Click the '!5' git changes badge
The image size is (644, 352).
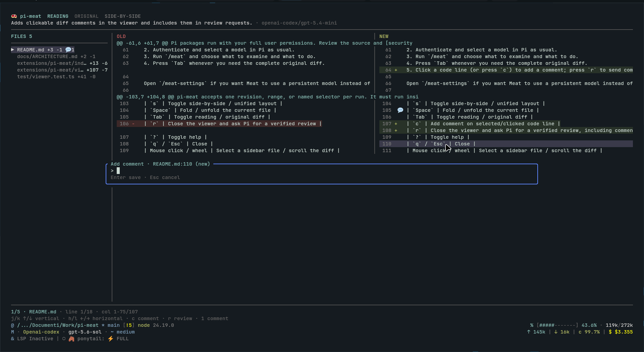point(129,325)
